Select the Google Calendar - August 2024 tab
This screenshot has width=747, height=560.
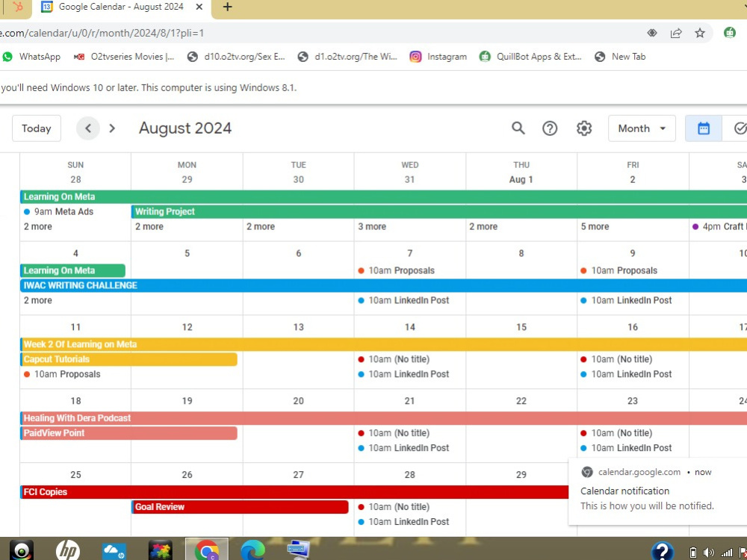121,7
